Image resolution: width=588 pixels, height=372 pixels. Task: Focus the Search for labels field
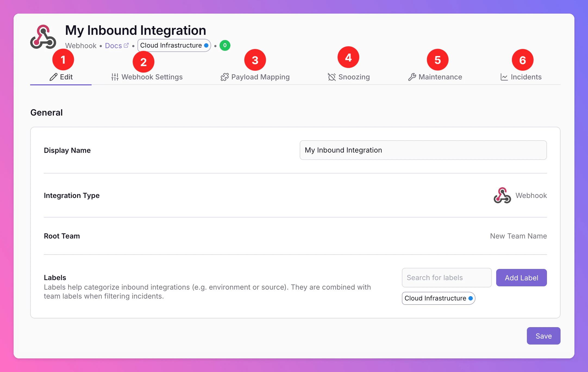coord(446,278)
